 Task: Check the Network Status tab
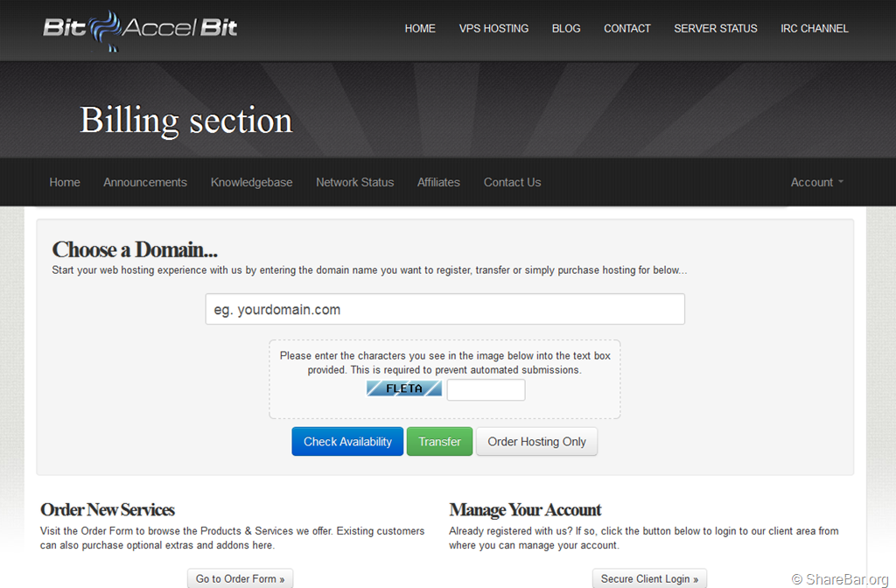tap(354, 182)
